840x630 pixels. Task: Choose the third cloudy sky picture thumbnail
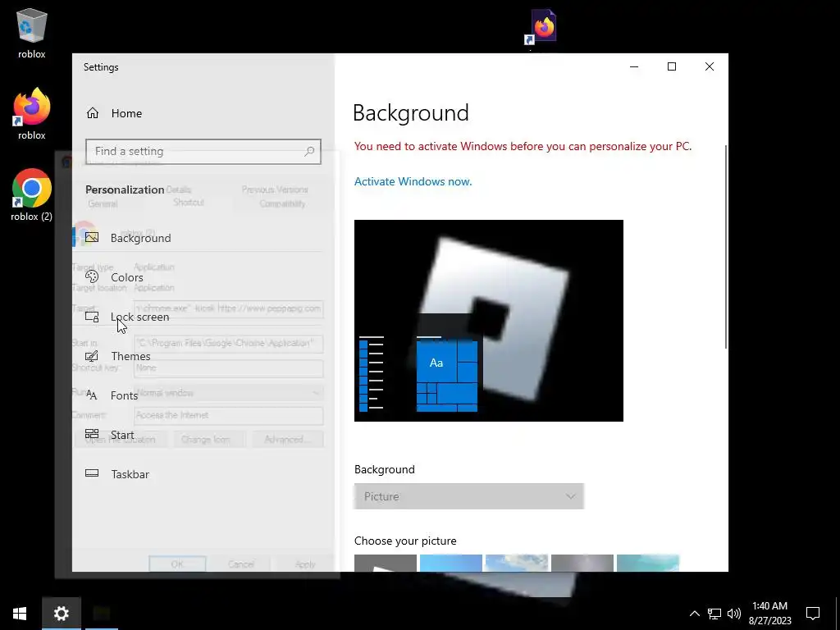tap(517, 563)
